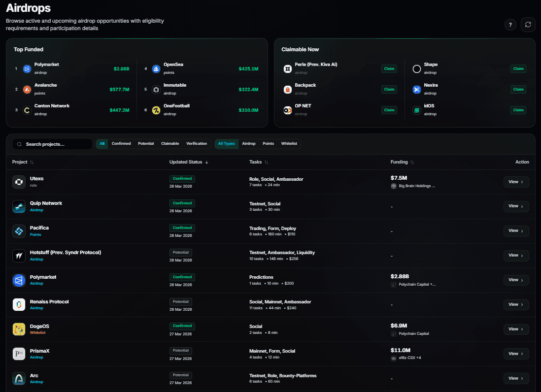
Task: View the DogeOS project
Action: (x=516, y=329)
